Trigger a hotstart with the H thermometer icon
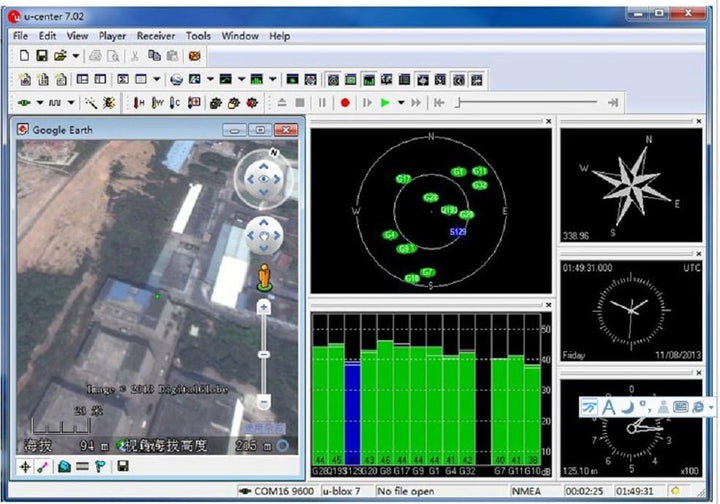This screenshot has height=504, width=720. (139, 103)
